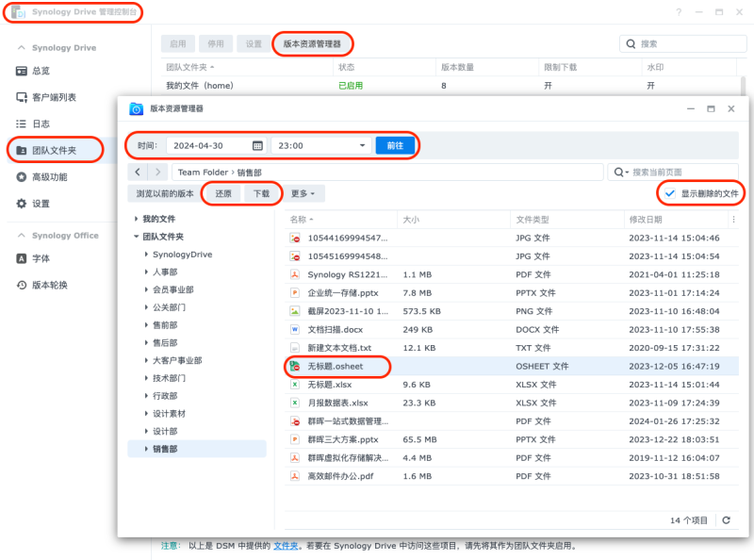
Task: Select the 设计部 folder in tree
Action: 165,431
